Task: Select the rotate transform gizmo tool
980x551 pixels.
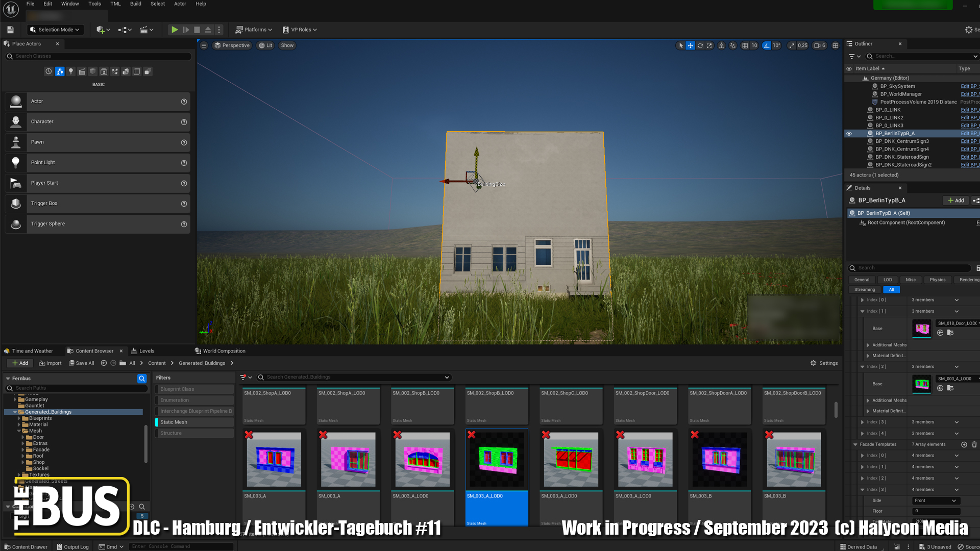Action: (700, 45)
